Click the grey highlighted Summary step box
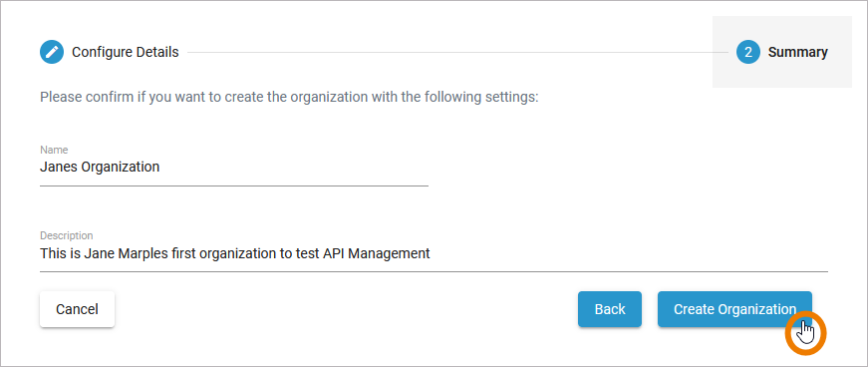Screen dimensions: 868x367 coord(781,52)
